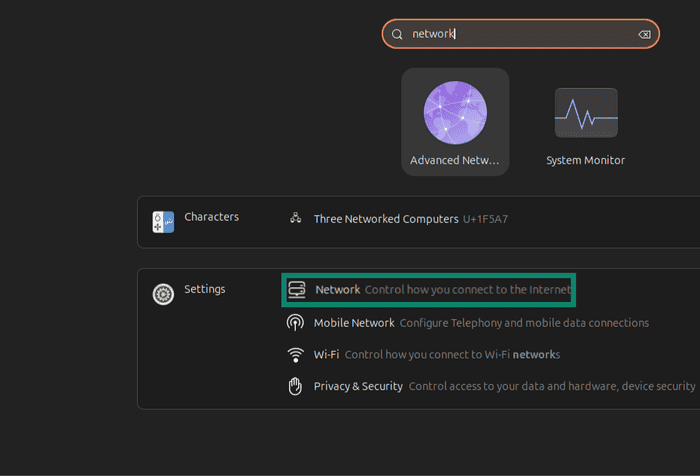Click the magnifier icon in search bar

pos(397,34)
